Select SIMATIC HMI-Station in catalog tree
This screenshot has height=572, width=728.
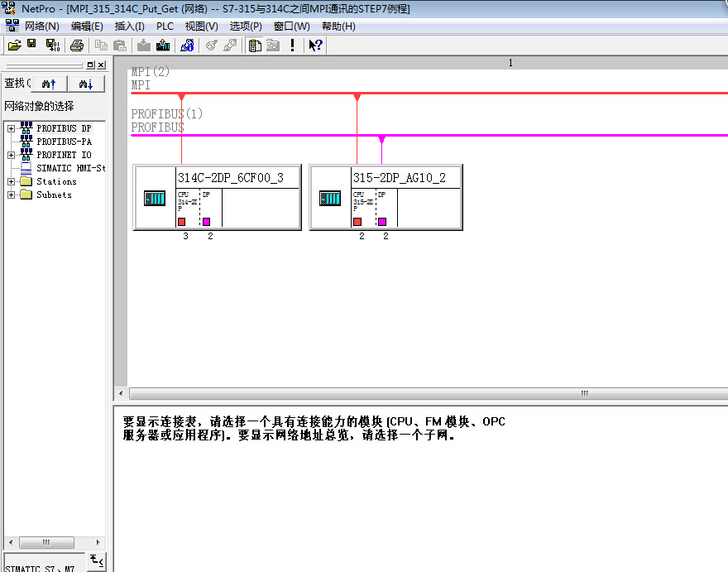coord(70,168)
